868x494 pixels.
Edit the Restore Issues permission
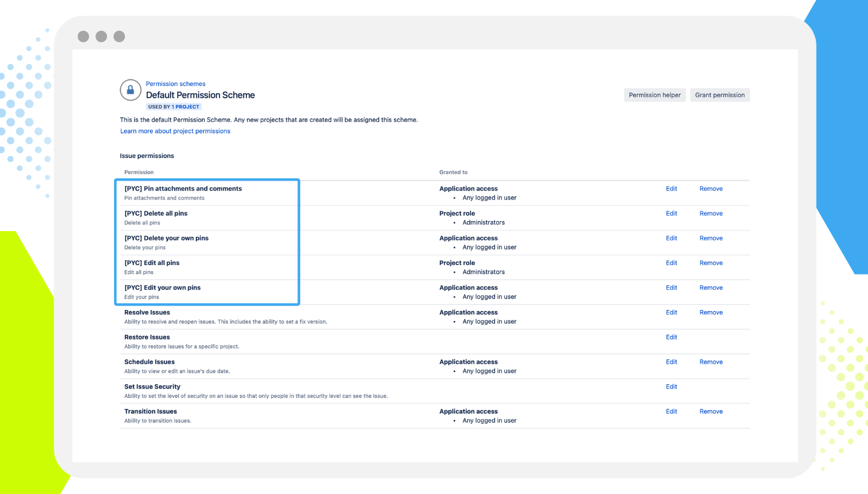[672, 337]
